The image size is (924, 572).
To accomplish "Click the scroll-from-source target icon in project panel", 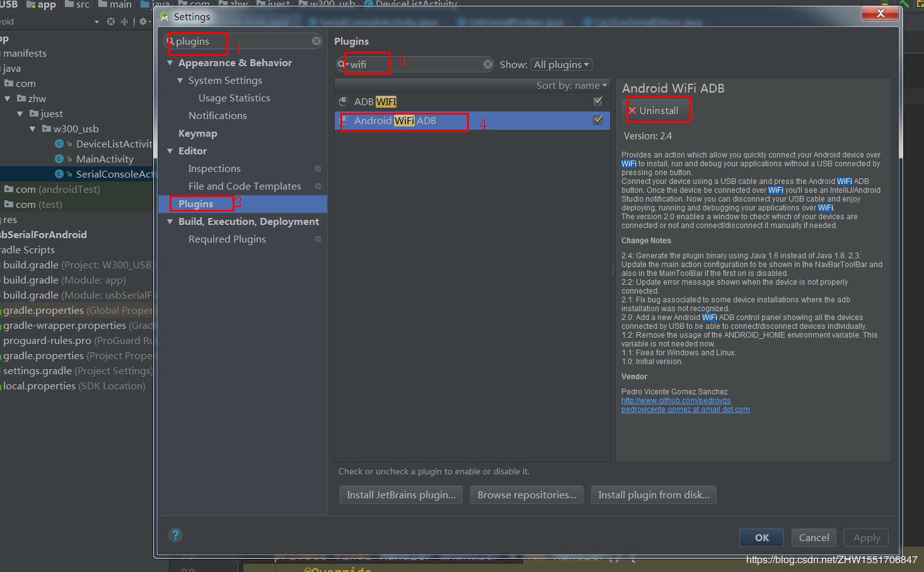I will (111, 21).
